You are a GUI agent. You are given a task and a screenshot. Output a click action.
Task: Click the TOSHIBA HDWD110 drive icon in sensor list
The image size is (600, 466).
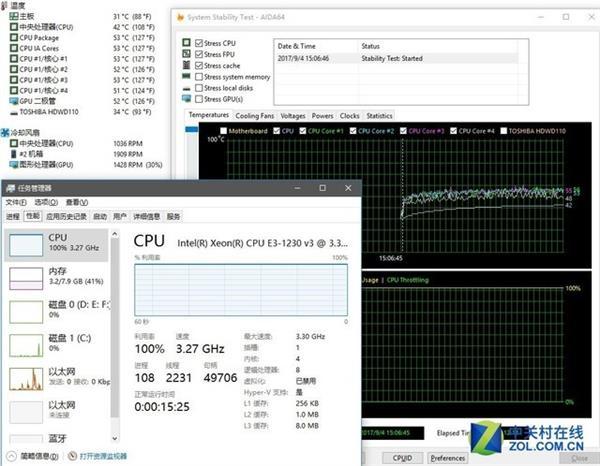[14, 112]
